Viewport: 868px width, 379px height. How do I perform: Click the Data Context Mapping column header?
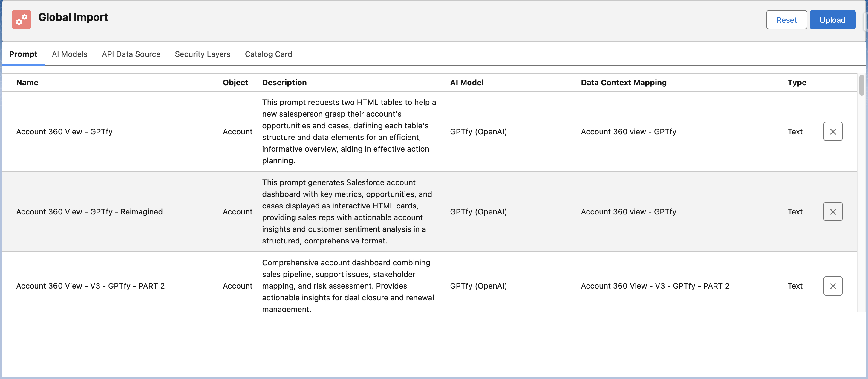coord(623,82)
